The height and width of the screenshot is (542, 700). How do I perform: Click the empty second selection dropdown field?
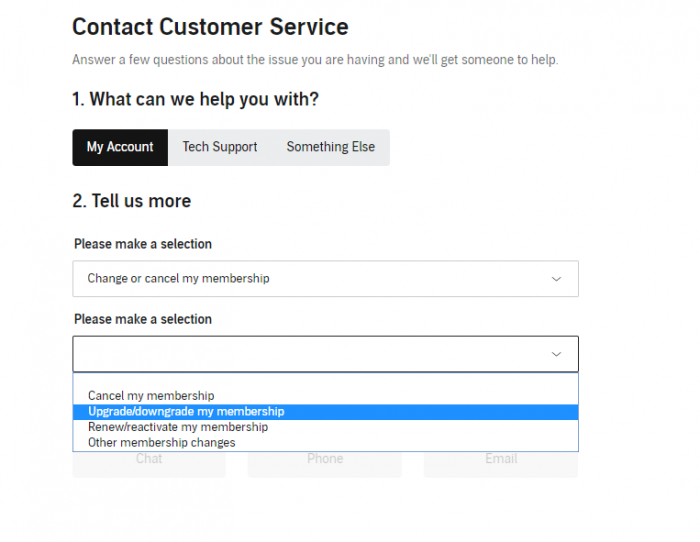pyautogui.click(x=310, y=354)
